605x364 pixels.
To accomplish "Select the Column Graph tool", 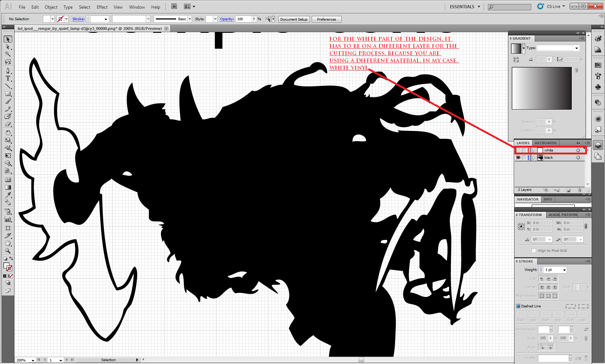I will (8, 219).
